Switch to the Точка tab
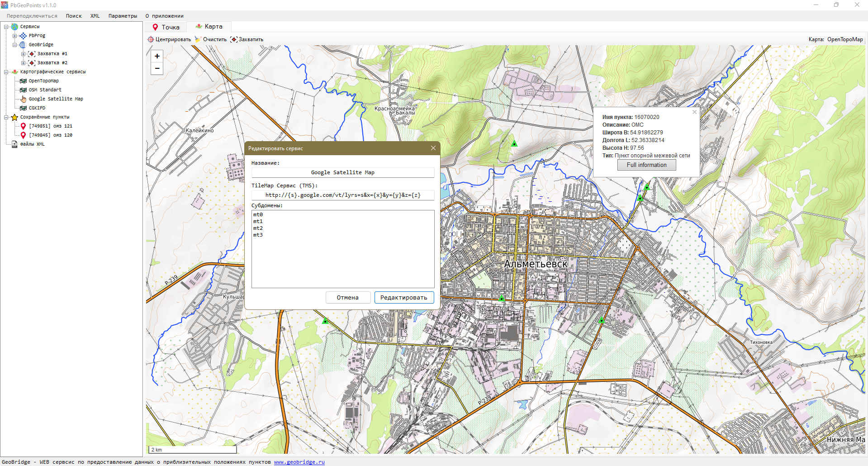This screenshot has height=466, width=868. pos(166,27)
